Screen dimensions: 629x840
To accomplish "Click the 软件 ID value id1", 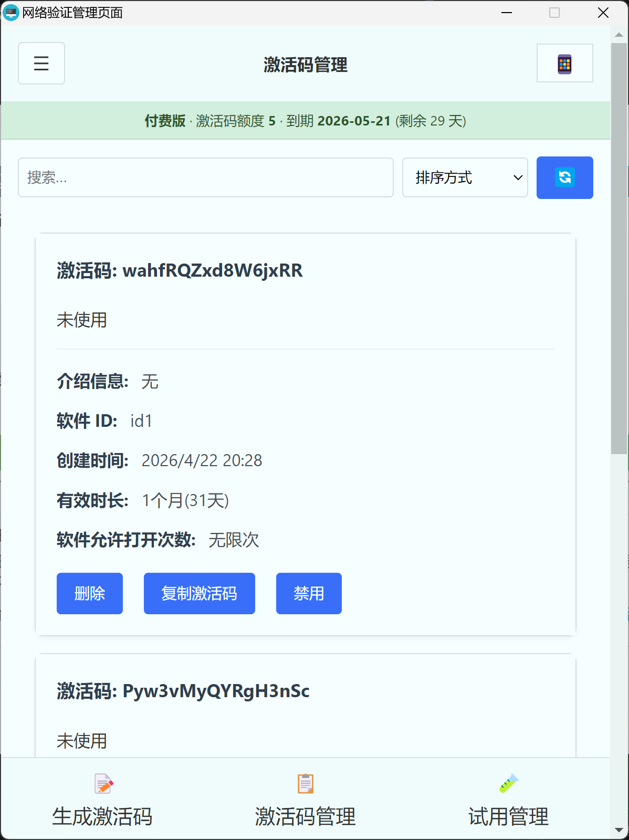I will click(x=141, y=421).
